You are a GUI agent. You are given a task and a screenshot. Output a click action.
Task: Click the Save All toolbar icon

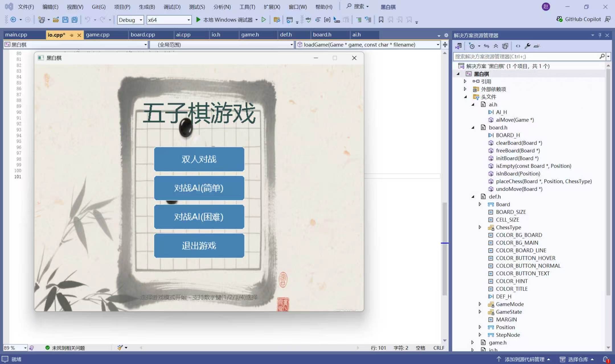[x=75, y=20]
